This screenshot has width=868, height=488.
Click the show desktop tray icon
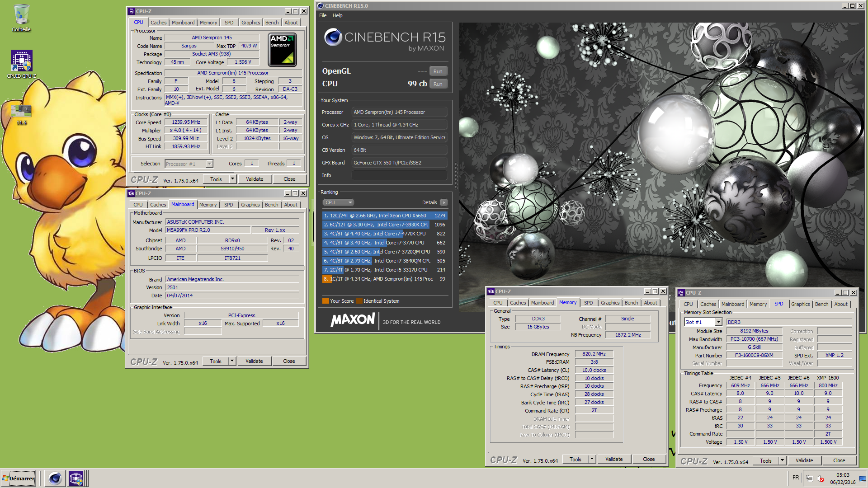point(863,479)
